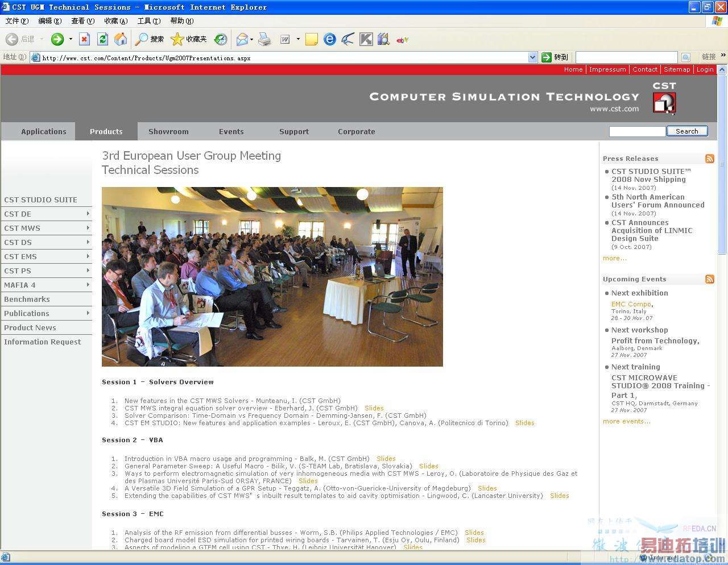Open the Back button history dropdown
The width and height of the screenshot is (728, 565).
42,39
